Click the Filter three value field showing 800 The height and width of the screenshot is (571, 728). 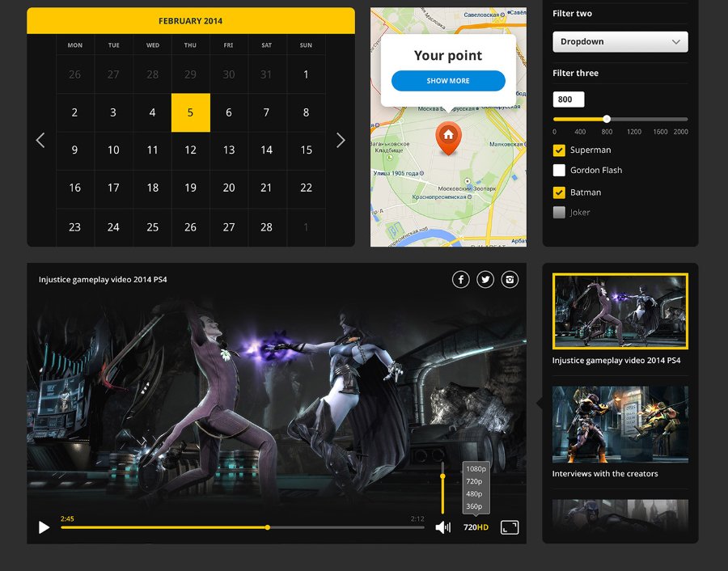569,99
